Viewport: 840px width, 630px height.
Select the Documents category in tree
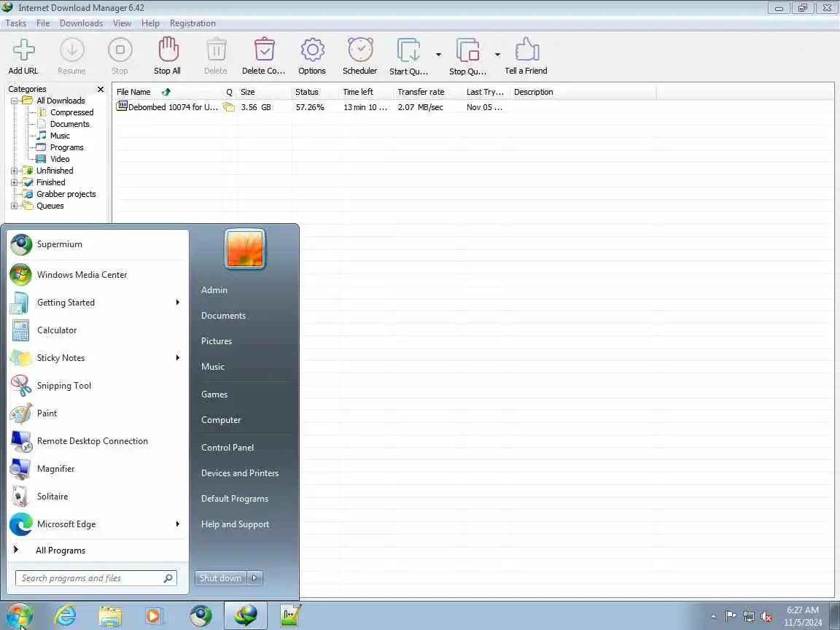[x=70, y=124]
